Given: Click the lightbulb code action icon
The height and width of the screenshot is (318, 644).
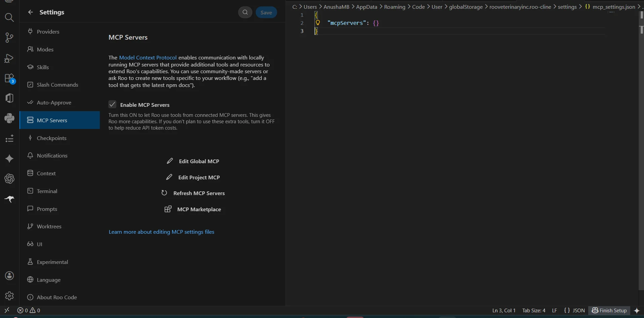Looking at the screenshot, I should (317, 23).
